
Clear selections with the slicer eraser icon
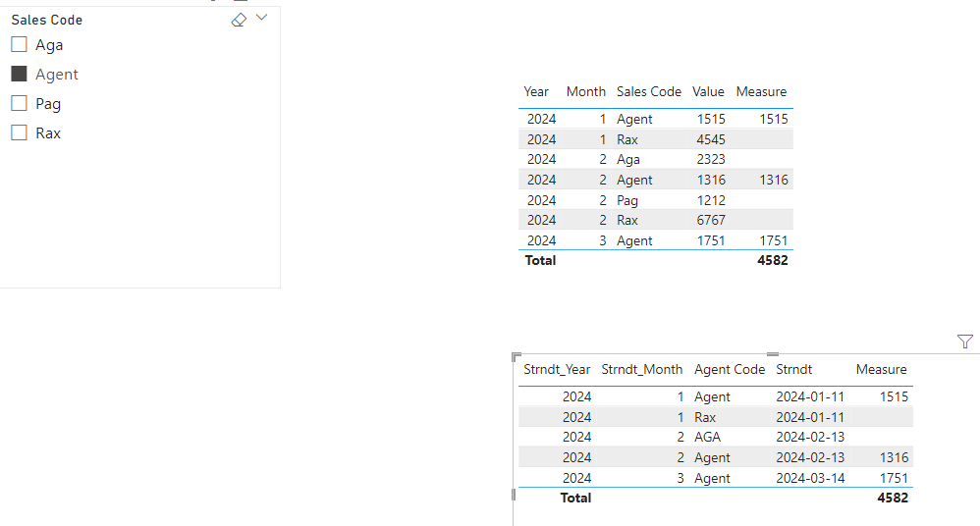pyautogui.click(x=239, y=20)
